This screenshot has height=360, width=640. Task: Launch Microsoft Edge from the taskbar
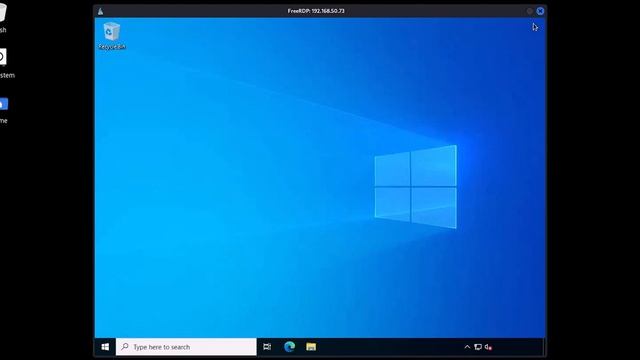(x=289, y=347)
